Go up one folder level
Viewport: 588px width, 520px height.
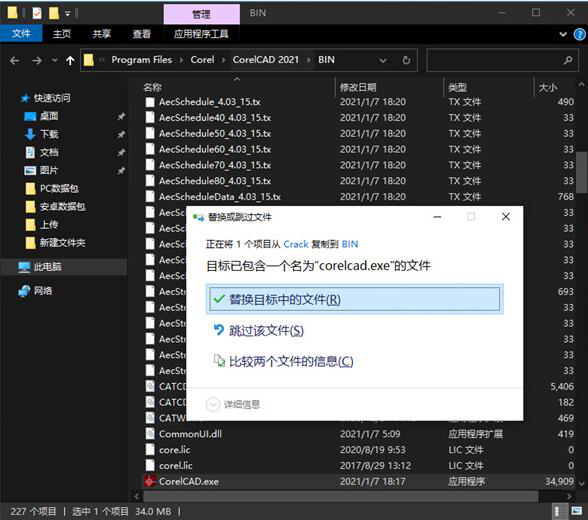[70, 60]
